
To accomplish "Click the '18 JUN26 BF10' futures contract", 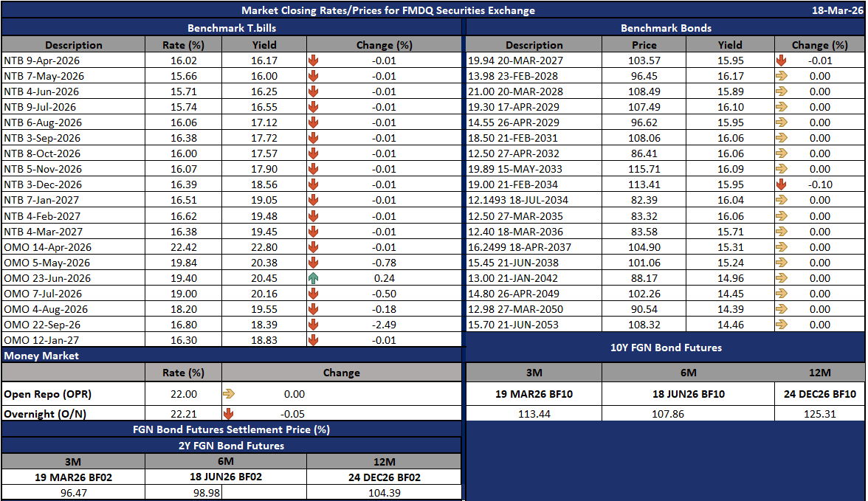I will click(688, 393).
